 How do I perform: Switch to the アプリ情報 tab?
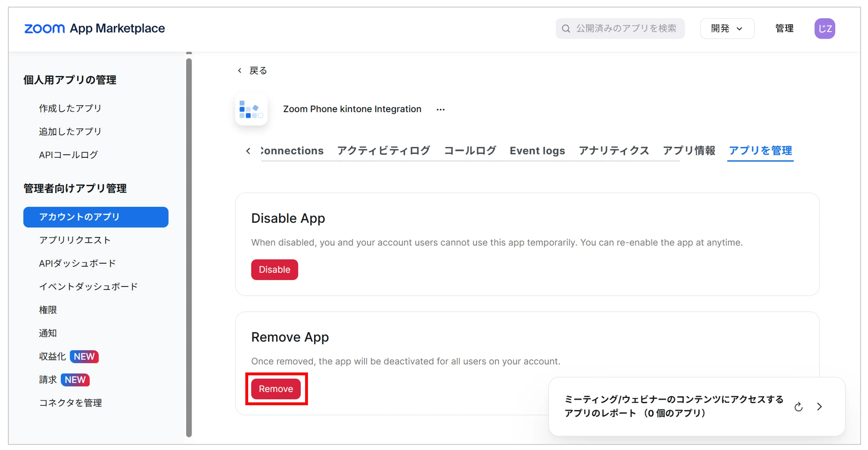point(689,151)
